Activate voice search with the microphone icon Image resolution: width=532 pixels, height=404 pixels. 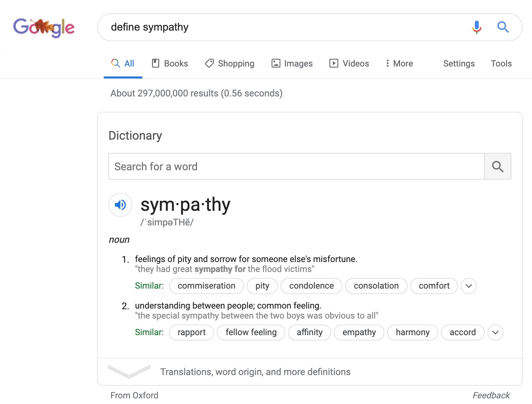click(476, 27)
